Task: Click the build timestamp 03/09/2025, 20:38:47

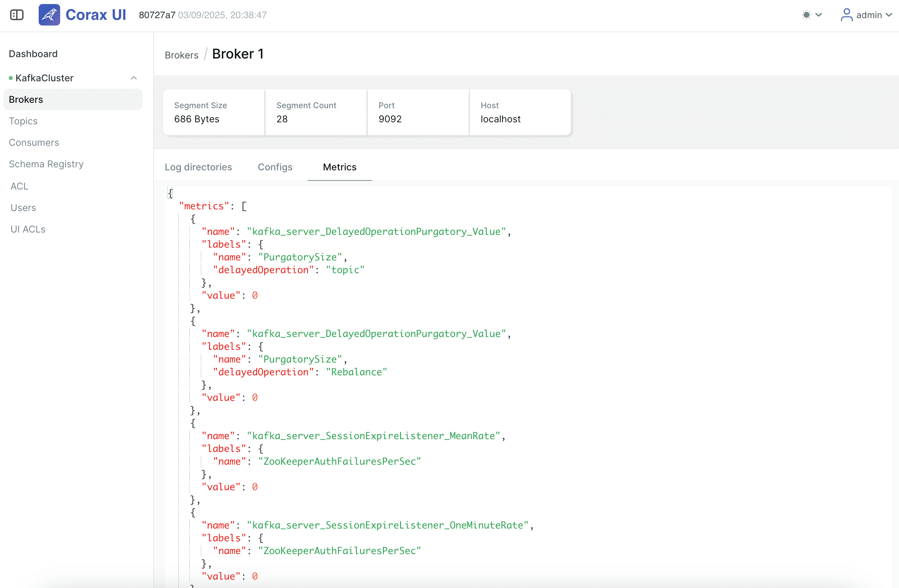Action: (x=223, y=15)
